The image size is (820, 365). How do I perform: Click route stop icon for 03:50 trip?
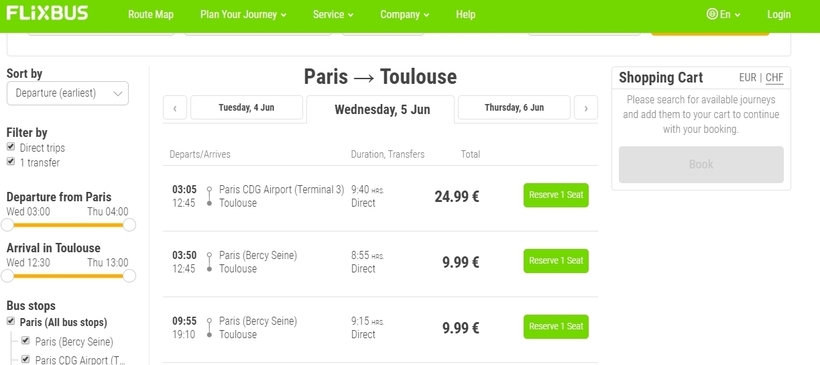tap(209, 262)
